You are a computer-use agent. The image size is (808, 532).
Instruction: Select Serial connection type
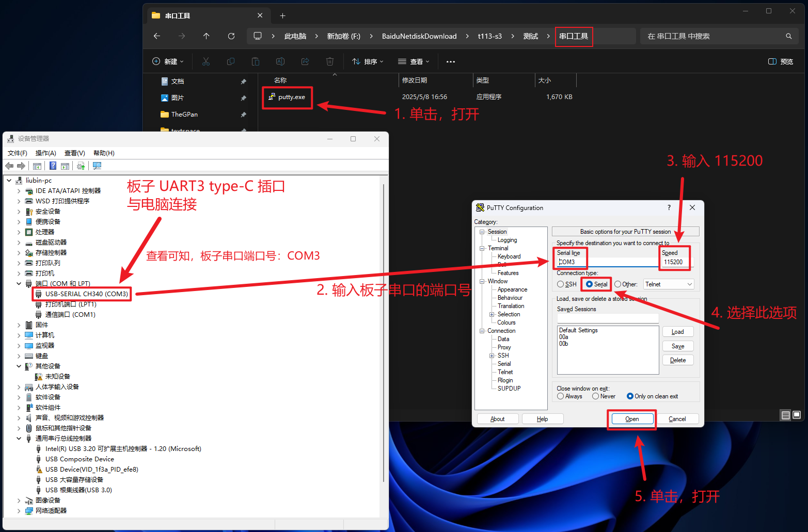point(597,284)
